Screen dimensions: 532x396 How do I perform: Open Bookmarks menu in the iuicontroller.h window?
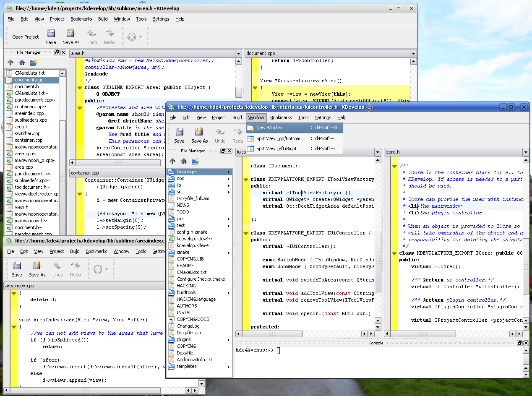(x=281, y=117)
